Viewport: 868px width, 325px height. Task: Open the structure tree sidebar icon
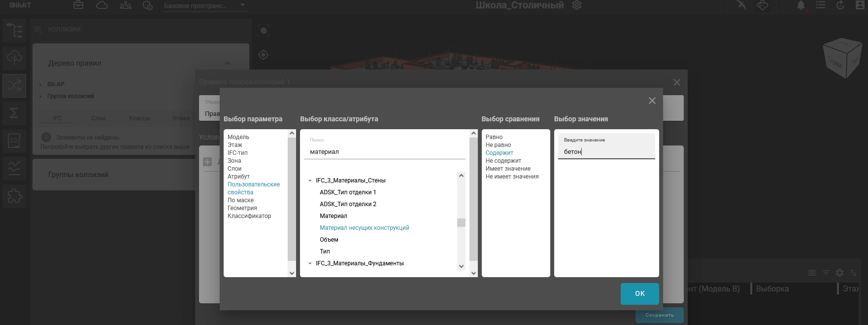click(x=14, y=31)
